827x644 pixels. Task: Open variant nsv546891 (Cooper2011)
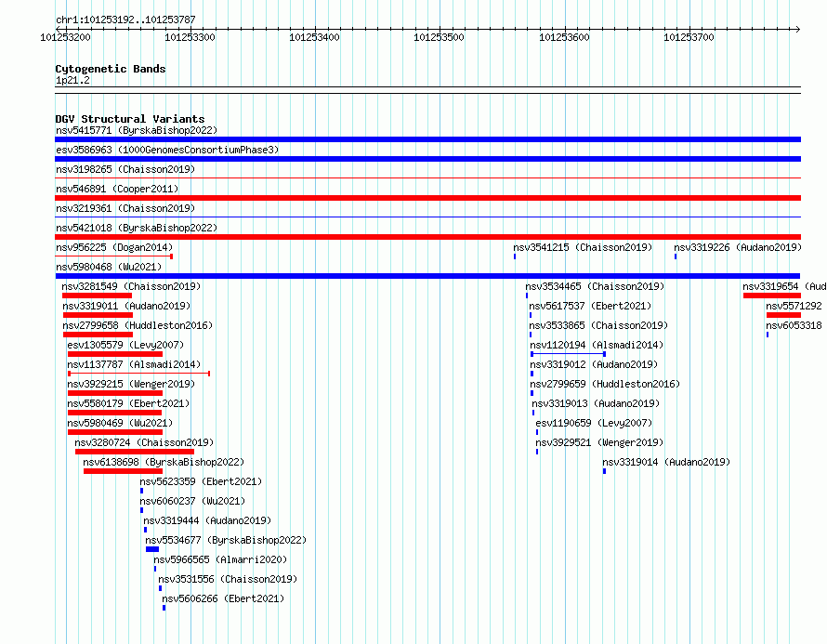click(x=117, y=189)
